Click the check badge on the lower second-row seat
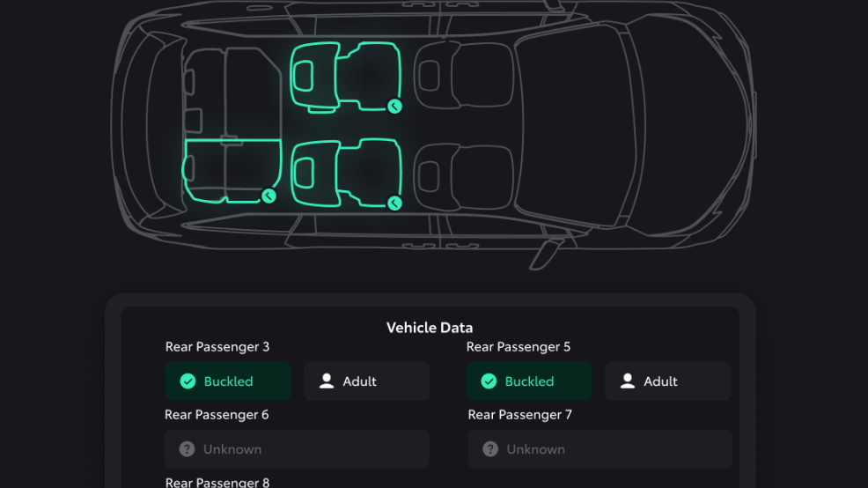 coord(395,203)
